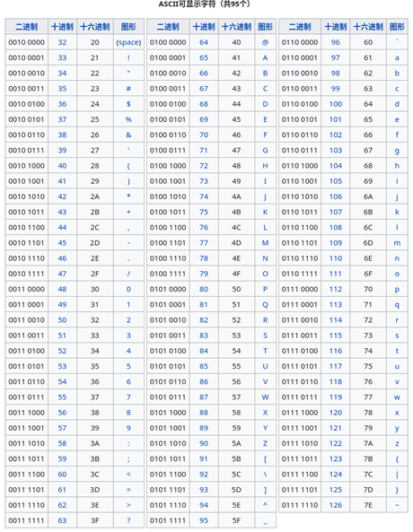
Task: Click the lowercase letter a link
Action: [x=397, y=57]
